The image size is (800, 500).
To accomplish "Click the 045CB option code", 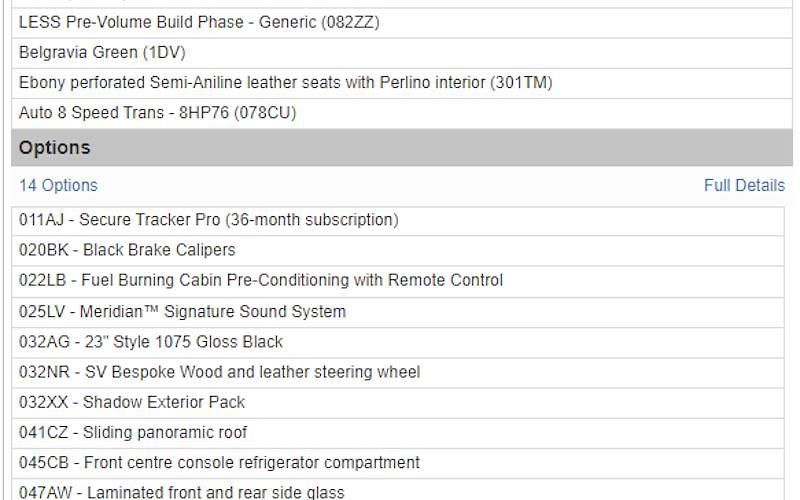I will (x=44, y=463).
